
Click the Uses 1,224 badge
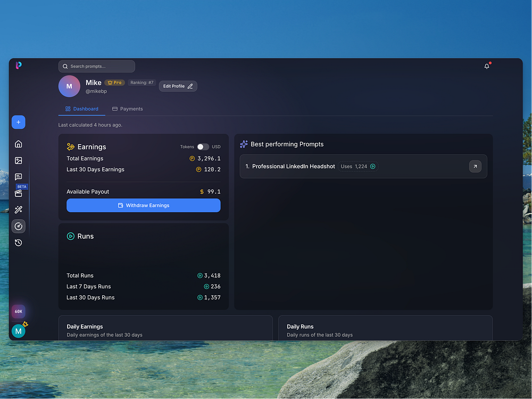[x=358, y=166]
